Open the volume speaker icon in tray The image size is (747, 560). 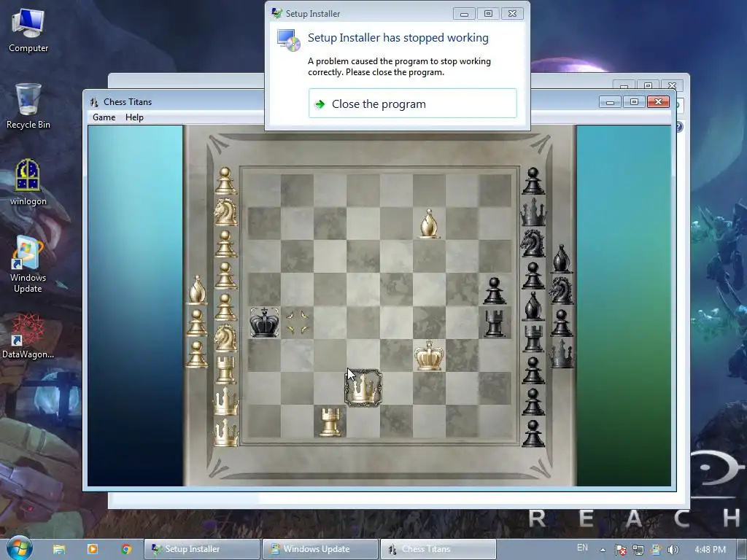click(673, 550)
